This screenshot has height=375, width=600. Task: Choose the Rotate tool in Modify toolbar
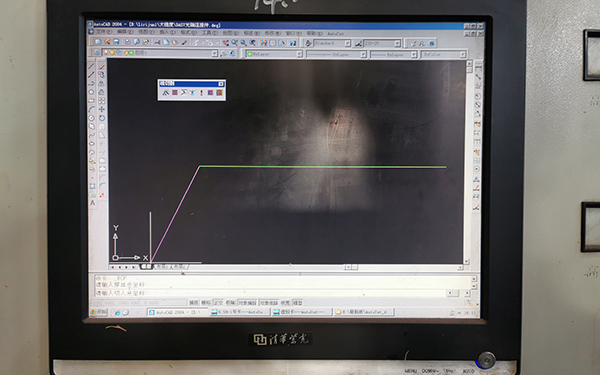click(x=101, y=118)
